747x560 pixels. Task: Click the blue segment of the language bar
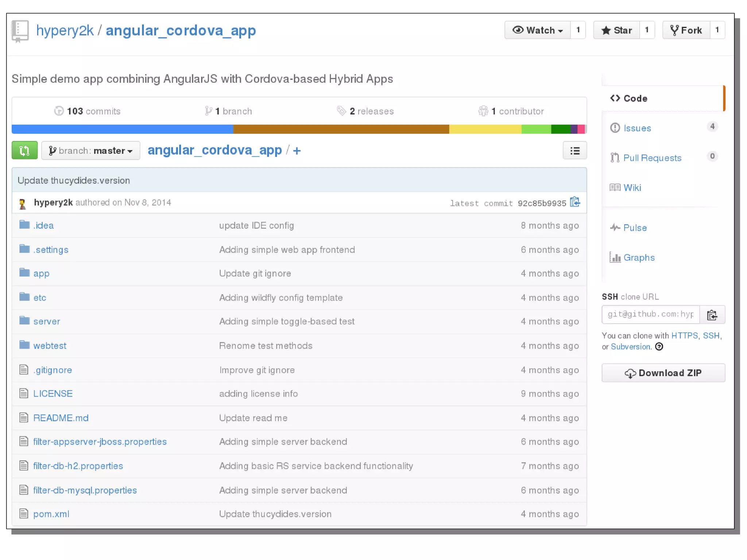tap(122, 129)
